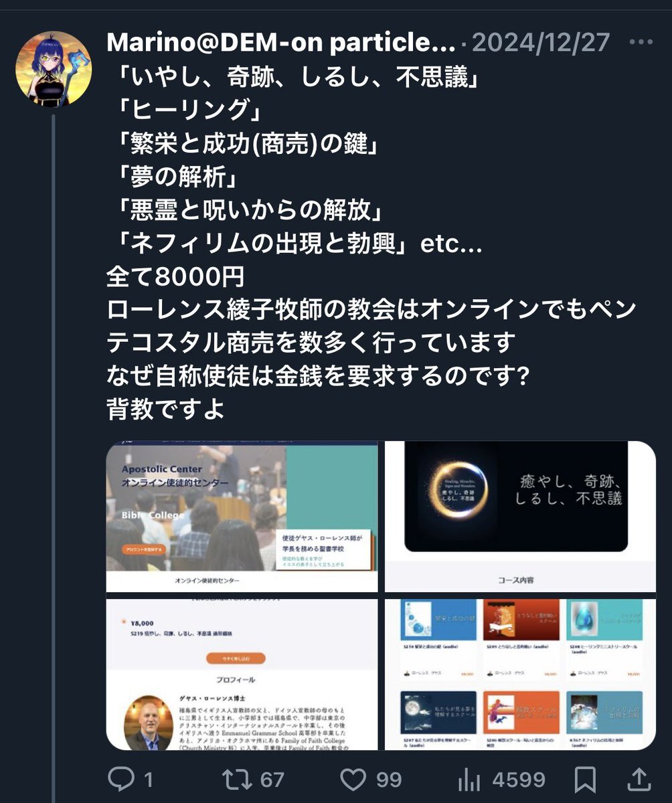672x803 pixels.
Task: Open Marino's profile avatar
Action: (x=54, y=68)
